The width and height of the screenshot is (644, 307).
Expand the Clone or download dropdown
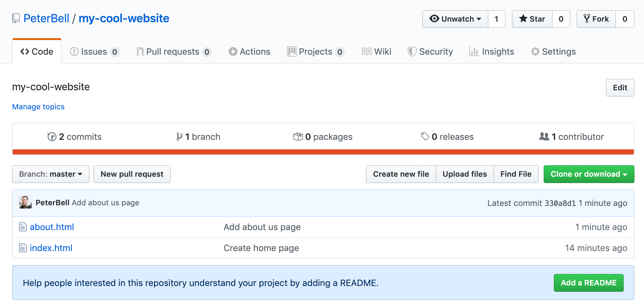tap(589, 174)
